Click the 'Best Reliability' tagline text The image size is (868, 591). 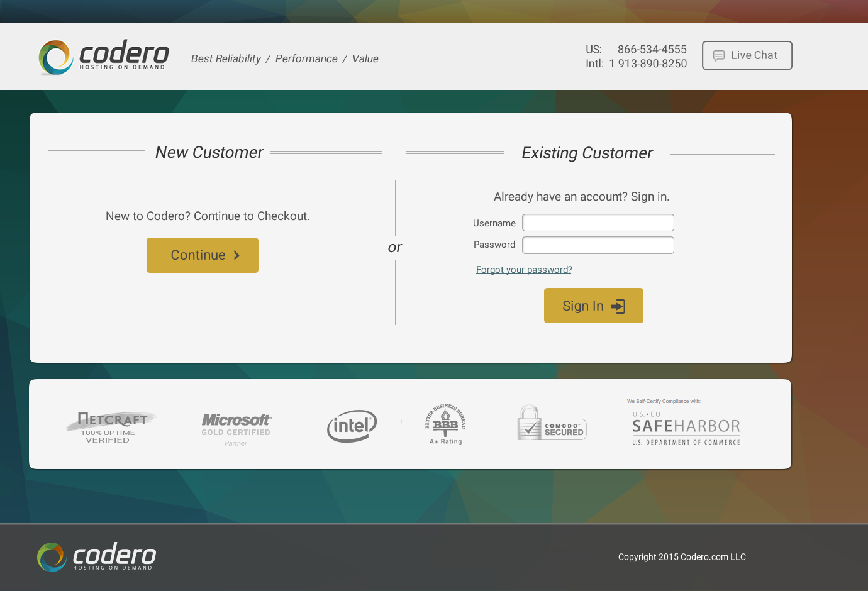[226, 58]
